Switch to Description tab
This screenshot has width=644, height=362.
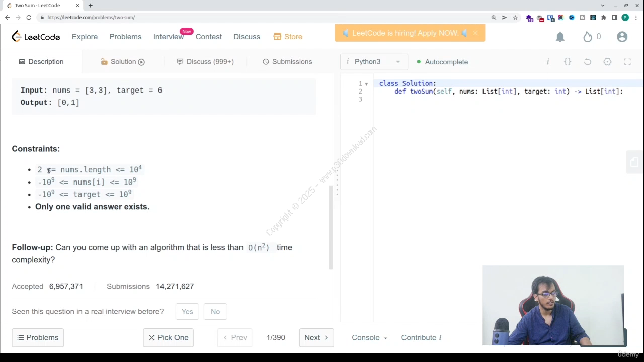pyautogui.click(x=41, y=62)
